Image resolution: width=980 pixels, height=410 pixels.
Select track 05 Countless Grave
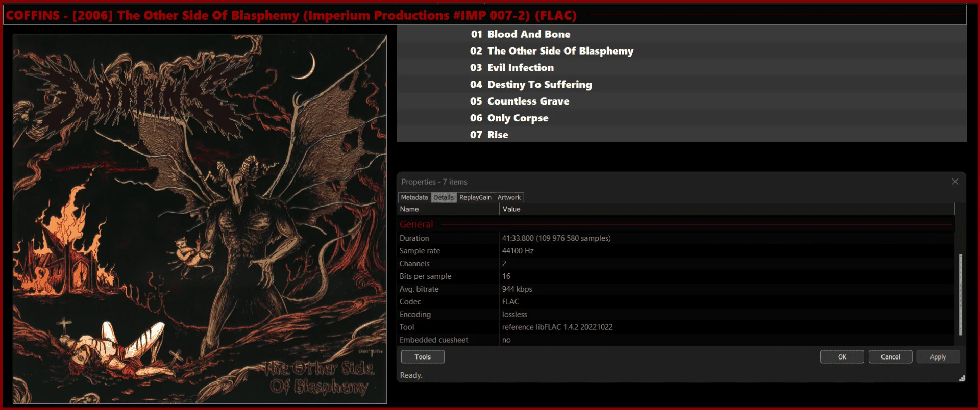[x=681, y=101]
